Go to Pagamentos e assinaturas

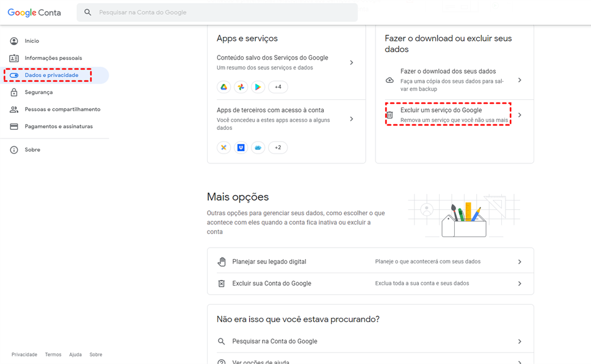59,127
